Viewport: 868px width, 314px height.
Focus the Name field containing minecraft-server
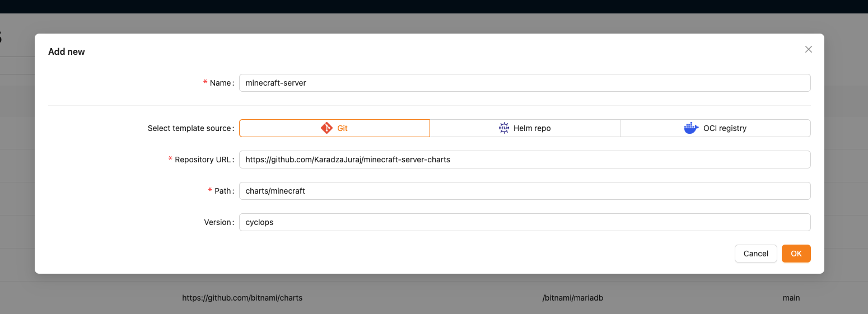tap(525, 83)
